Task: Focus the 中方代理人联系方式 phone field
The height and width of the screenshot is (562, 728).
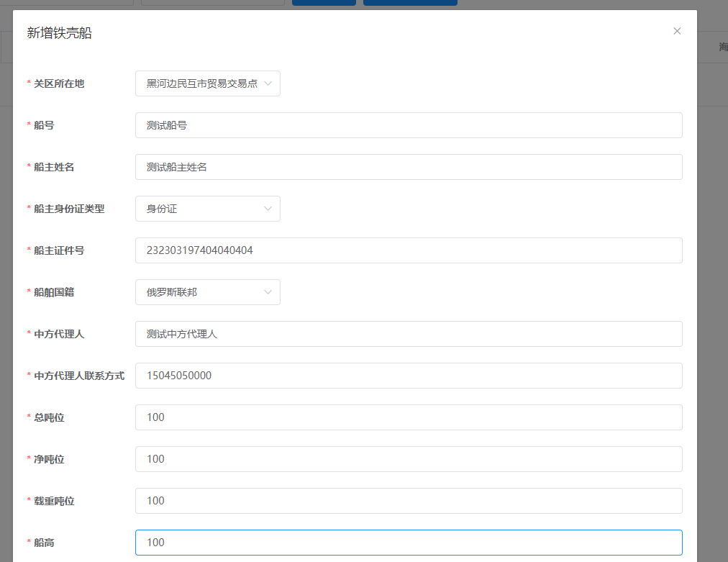Action: coord(408,376)
